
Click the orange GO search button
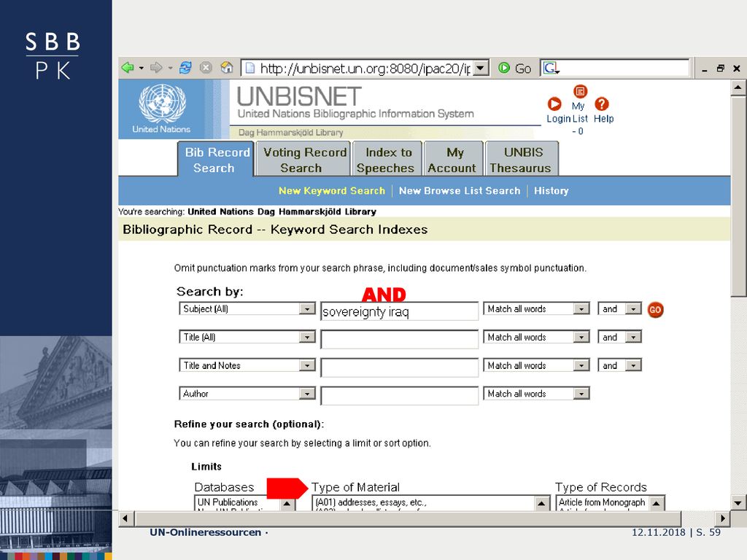click(x=655, y=310)
